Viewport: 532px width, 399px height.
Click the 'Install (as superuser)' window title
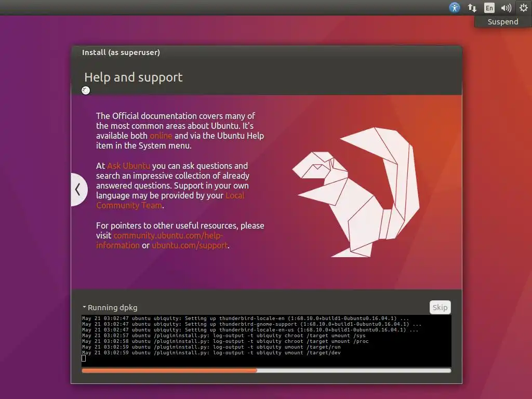coord(121,52)
